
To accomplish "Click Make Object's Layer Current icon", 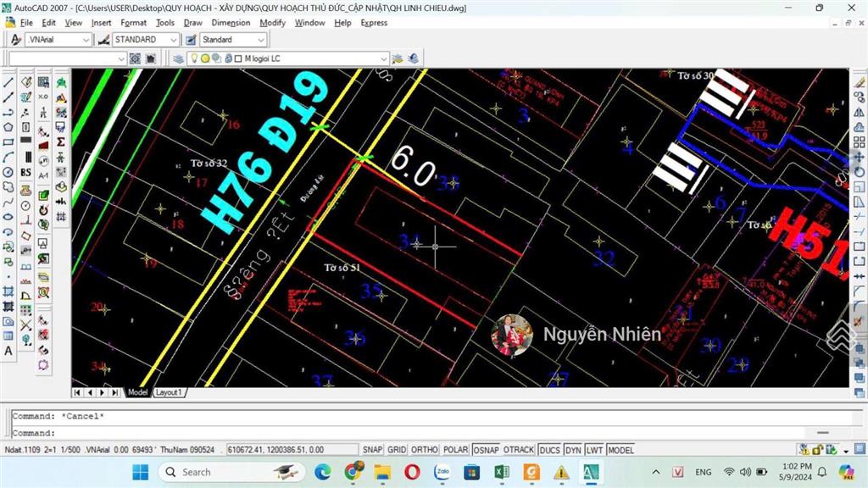I will pyautogui.click(x=398, y=58).
